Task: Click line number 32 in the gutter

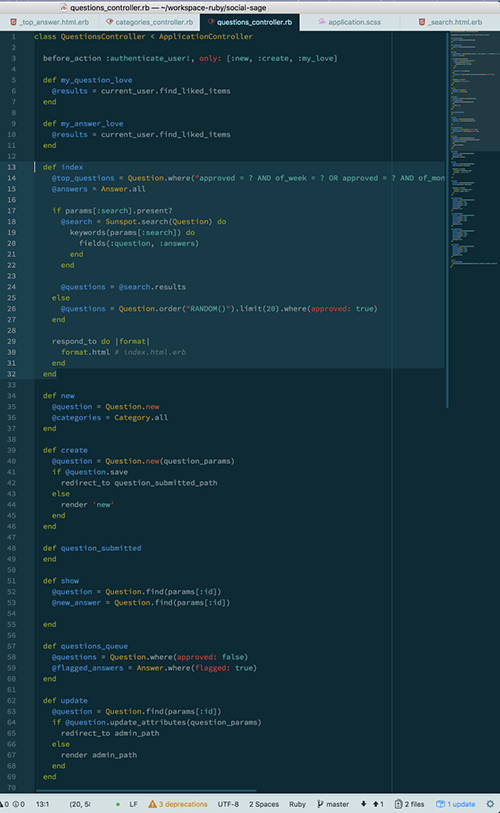Action: coord(11,374)
